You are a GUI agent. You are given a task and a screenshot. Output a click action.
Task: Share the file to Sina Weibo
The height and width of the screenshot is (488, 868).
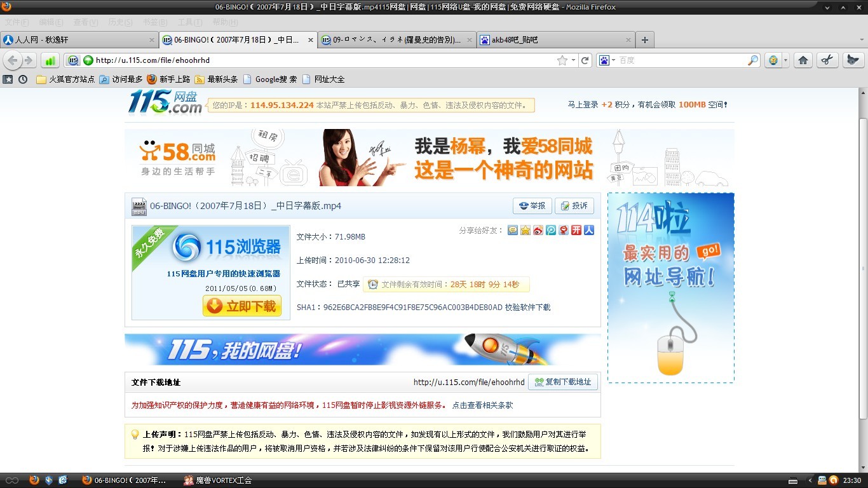[538, 230]
